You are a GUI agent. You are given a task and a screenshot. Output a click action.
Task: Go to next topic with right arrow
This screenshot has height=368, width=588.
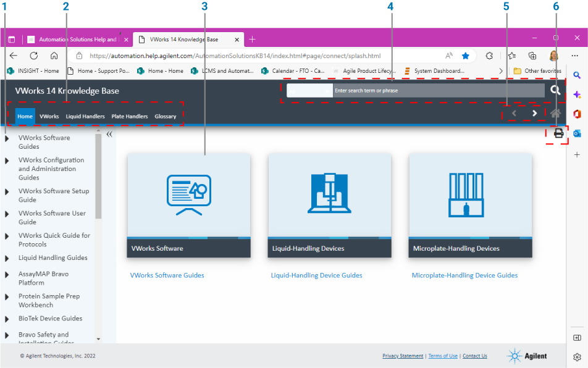[535, 113]
